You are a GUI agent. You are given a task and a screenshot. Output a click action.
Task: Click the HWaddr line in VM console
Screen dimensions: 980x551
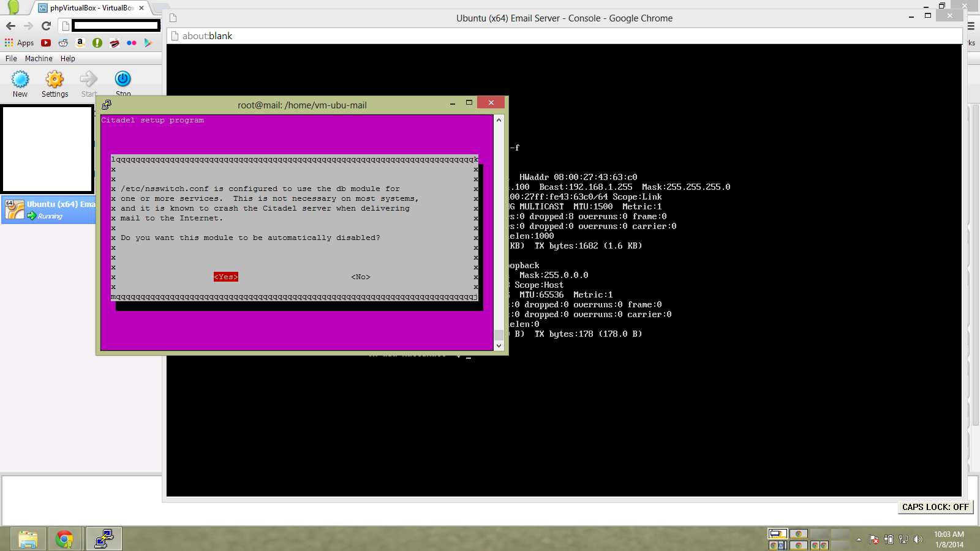point(578,178)
